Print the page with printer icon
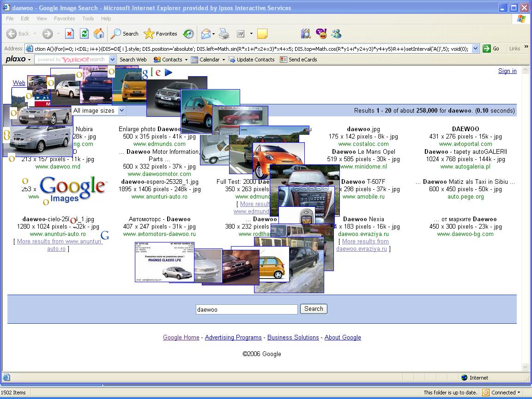The height and width of the screenshot is (399, 532). point(224,34)
